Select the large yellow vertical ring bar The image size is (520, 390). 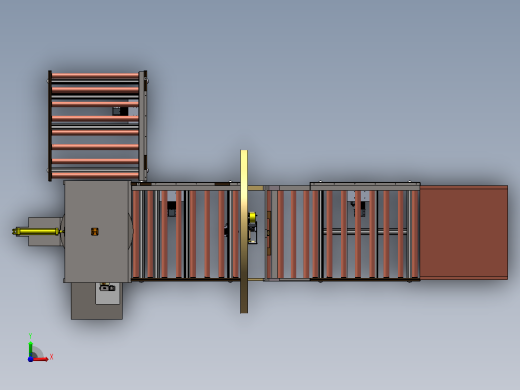coord(244,231)
